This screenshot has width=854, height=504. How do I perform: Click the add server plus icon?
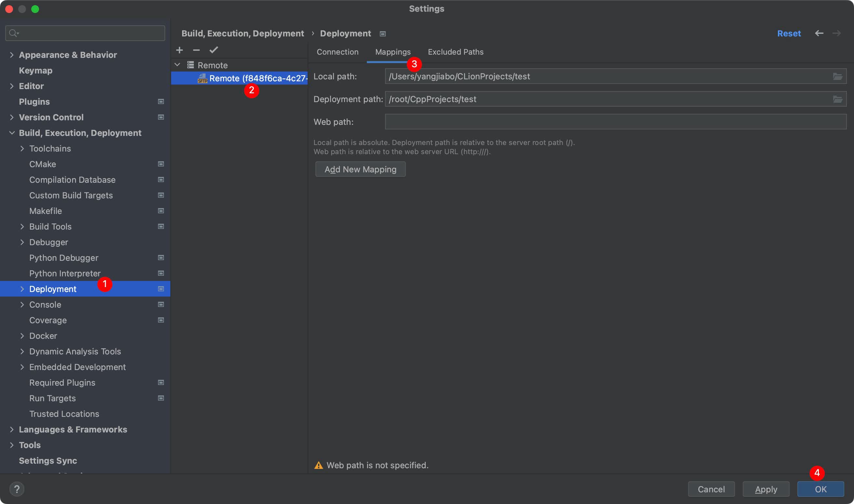[180, 50]
